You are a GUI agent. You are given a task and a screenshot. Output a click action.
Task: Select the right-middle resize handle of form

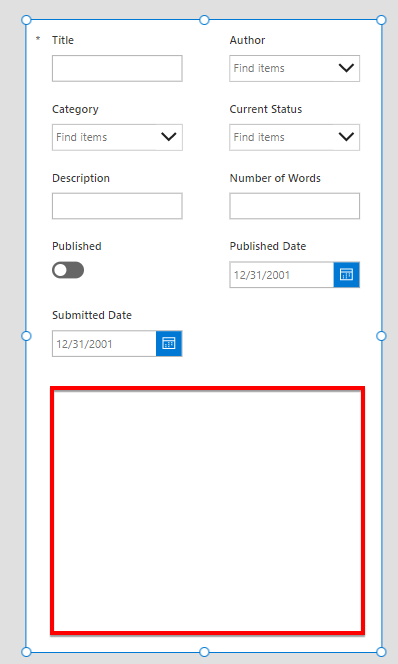(381, 336)
